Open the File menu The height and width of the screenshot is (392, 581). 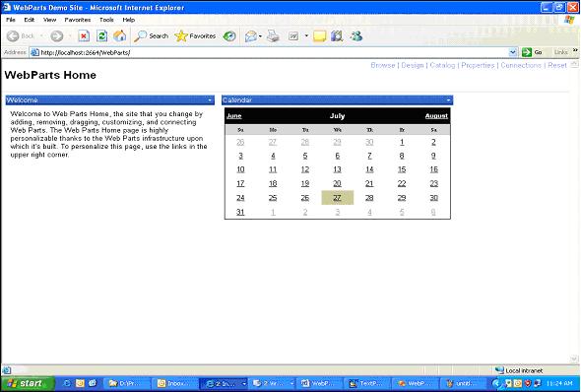[x=11, y=20]
